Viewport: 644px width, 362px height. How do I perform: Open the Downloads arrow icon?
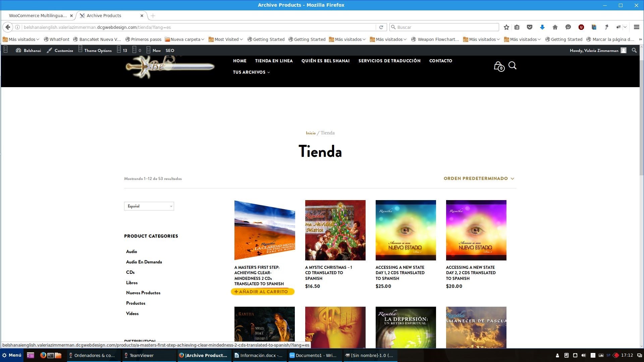542,27
